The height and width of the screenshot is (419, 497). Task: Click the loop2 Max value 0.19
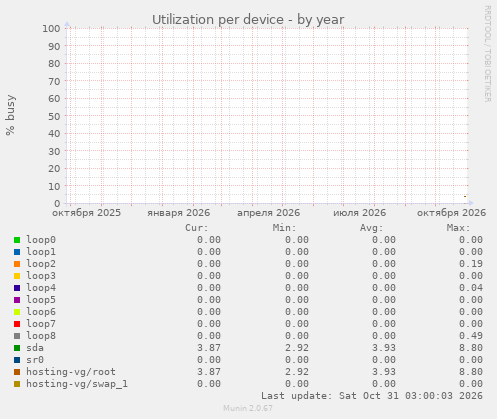pos(471,264)
